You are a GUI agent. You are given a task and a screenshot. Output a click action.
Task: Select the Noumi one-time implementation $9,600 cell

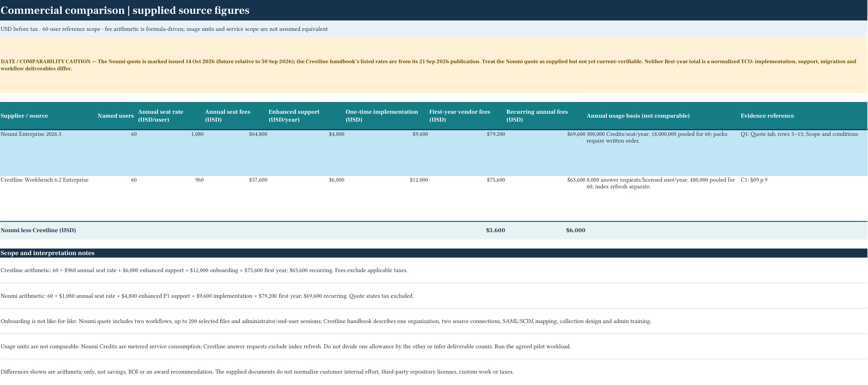coord(387,153)
